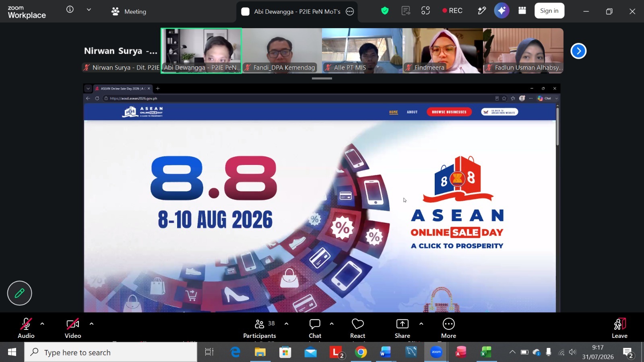Select Fandi_DPA Kemendag video thumbnail
Image resolution: width=644 pixels, height=362 pixels.
click(x=282, y=51)
